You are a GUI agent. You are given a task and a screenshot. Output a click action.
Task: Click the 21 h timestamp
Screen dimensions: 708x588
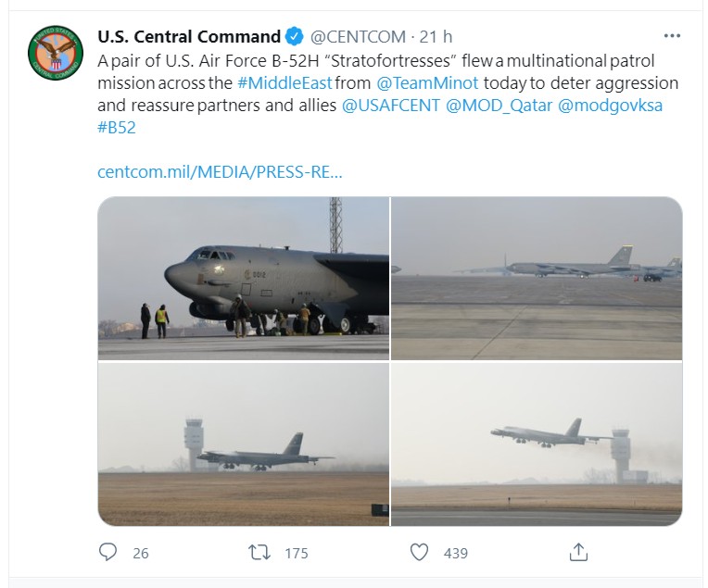(x=436, y=37)
